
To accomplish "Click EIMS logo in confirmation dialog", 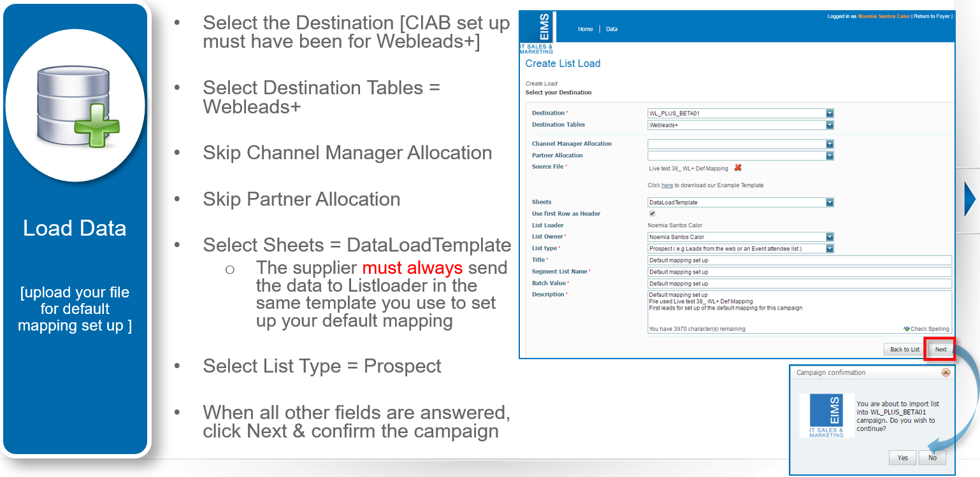I will click(826, 415).
